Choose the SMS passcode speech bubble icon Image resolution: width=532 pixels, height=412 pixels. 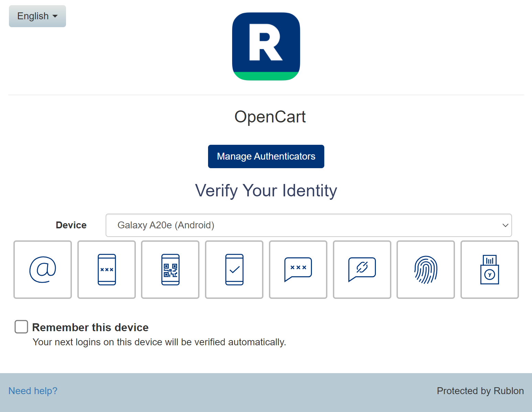(298, 270)
